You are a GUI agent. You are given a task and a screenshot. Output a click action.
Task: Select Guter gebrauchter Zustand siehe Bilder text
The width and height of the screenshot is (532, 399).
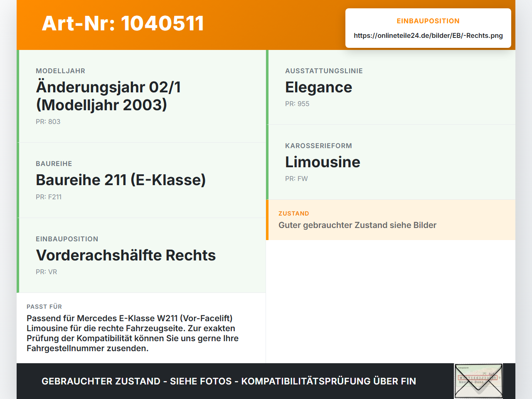click(357, 226)
